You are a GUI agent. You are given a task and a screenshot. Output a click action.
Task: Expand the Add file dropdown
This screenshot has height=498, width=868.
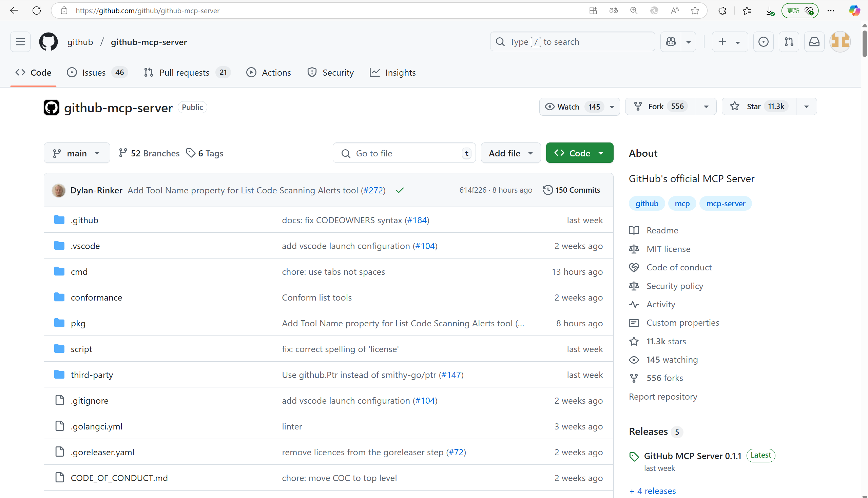coord(510,153)
